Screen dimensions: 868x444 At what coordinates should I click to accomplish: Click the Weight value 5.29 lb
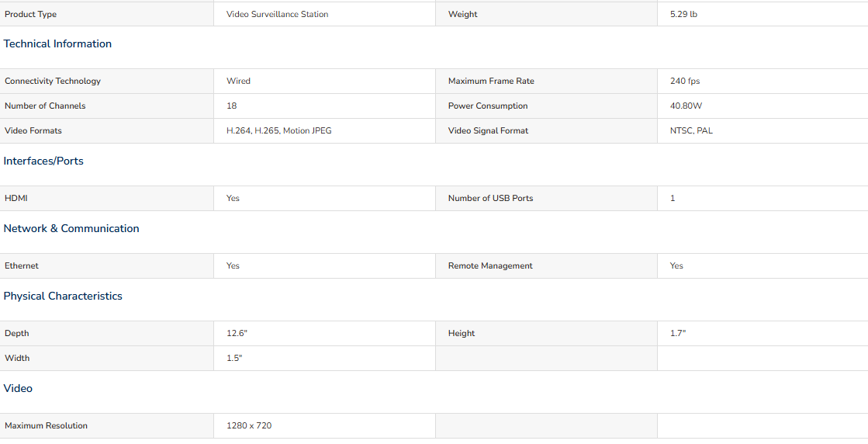pos(683,15)
